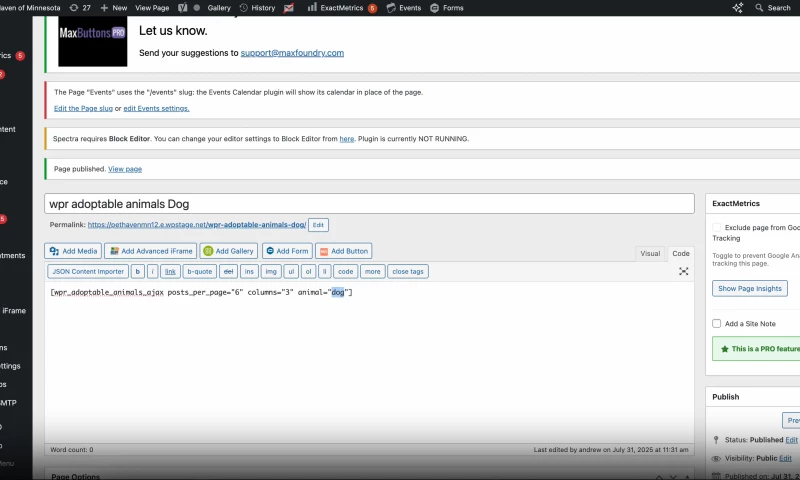Switch to the Code editor tab
This screenshot has width=800, height=480.
pos(680,254)
